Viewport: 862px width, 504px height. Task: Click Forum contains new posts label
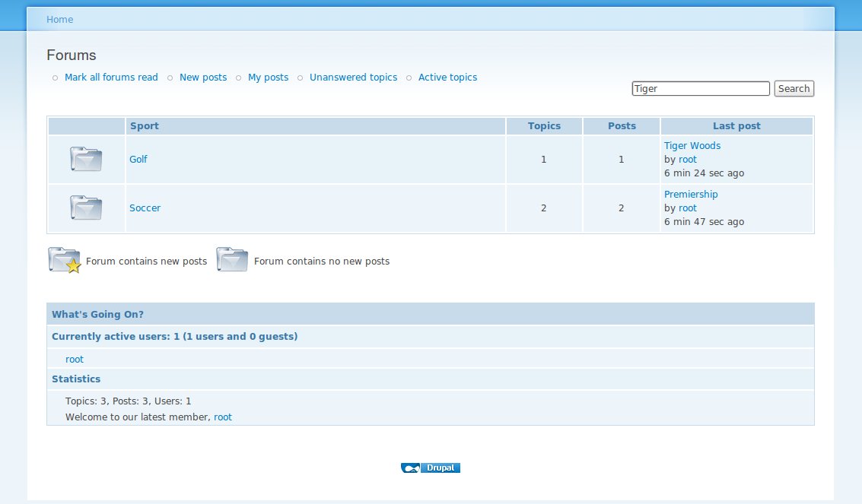146,262
